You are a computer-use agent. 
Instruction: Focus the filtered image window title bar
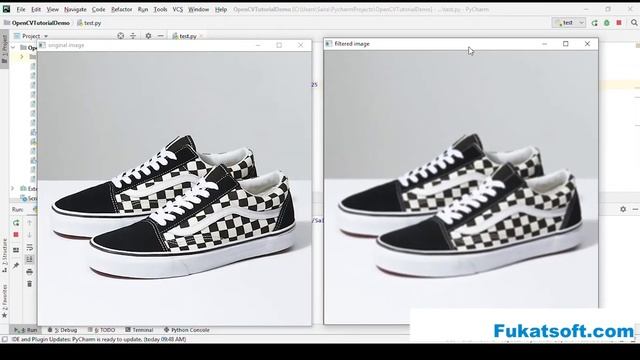[461, 44]
